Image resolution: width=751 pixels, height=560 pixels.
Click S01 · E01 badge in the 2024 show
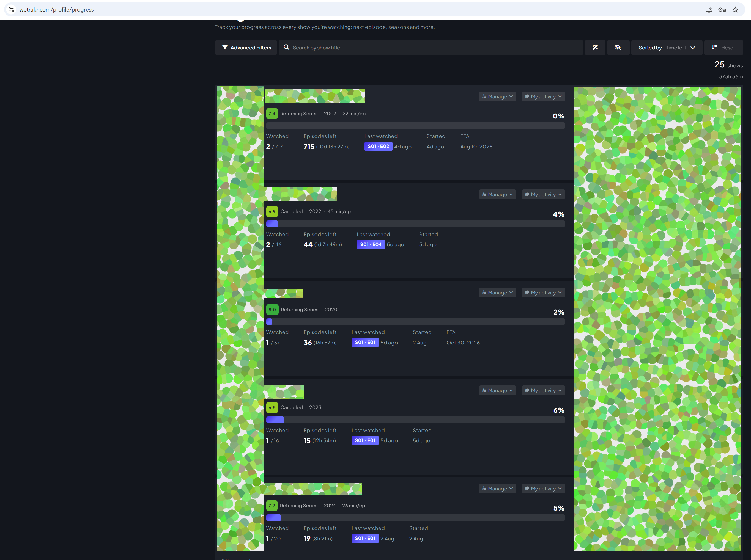(365, 538)
